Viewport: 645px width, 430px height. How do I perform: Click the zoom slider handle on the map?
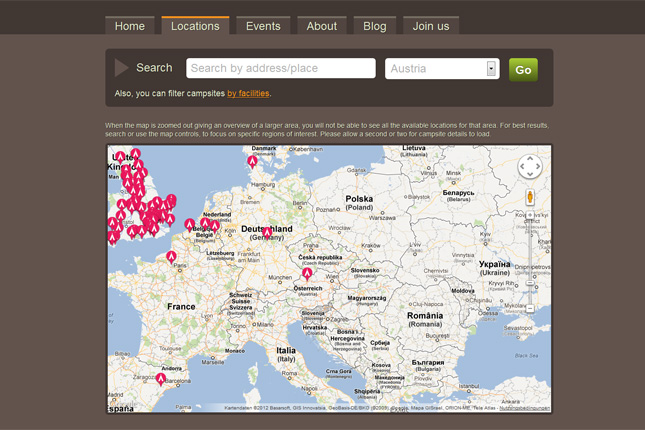[x=530, y=283]
